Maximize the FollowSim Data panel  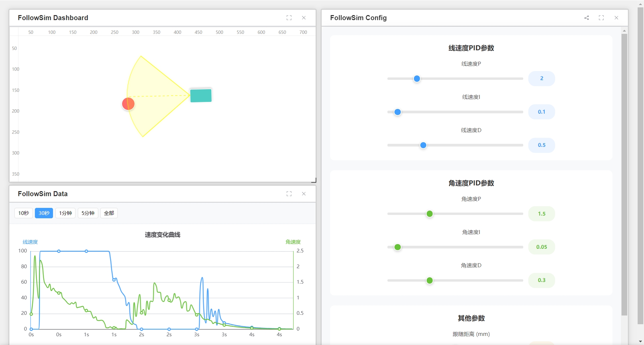click(289, 194)
